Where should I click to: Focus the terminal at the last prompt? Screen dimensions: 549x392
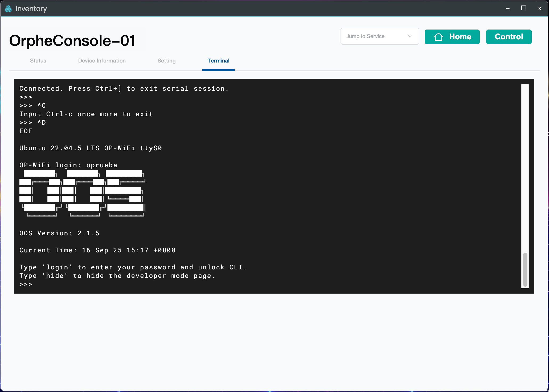(37, 284)
